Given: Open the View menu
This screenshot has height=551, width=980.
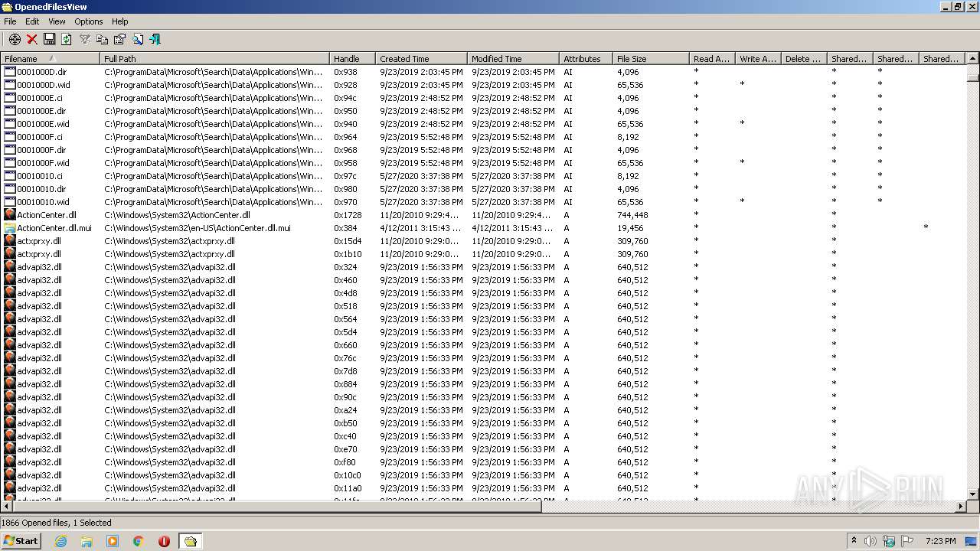Looking at the screenshot, I should tap(57, 21).
